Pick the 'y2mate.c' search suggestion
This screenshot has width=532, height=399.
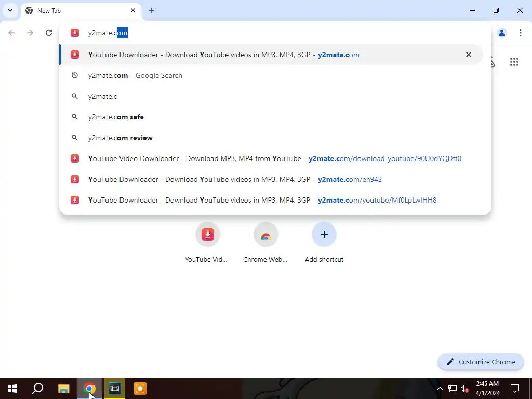click(x=271, y=96)
